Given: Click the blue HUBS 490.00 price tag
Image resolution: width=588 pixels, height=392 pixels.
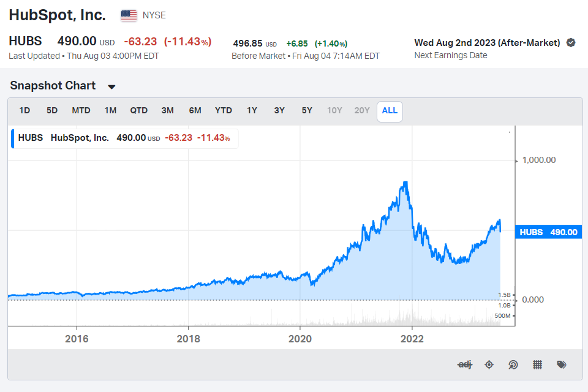Looking at the screenshot, I should pyautogui.click(x=549, y=232).
